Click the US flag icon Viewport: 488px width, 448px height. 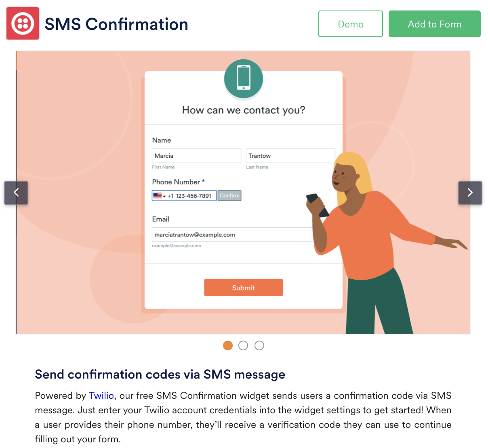click(x=157, y=196)
